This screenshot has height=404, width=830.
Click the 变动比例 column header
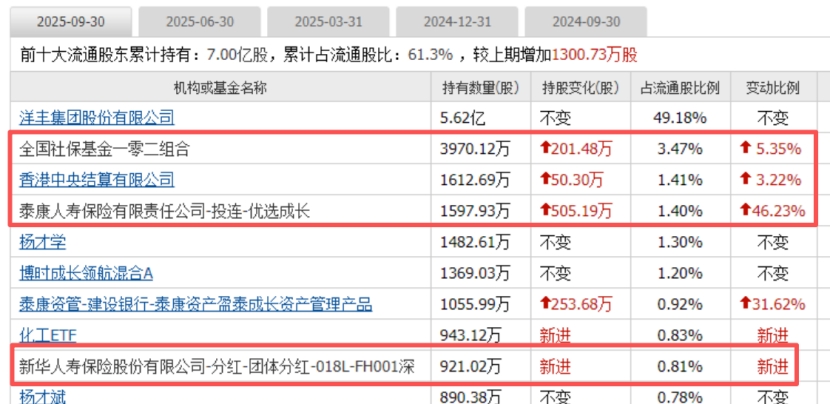coord(773,87)
